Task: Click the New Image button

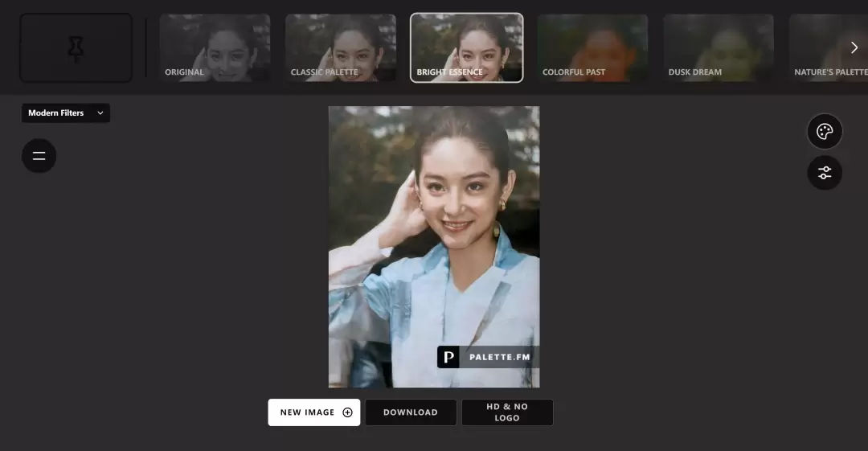Action: 314,412
